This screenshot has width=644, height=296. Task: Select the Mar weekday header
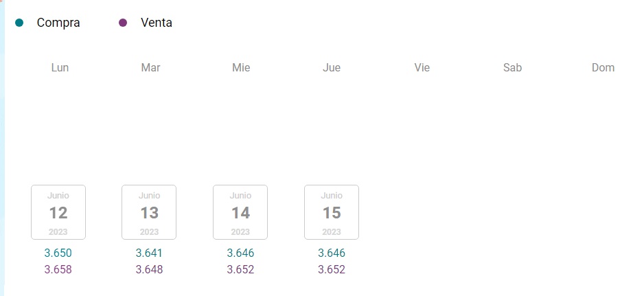point(151,67)
